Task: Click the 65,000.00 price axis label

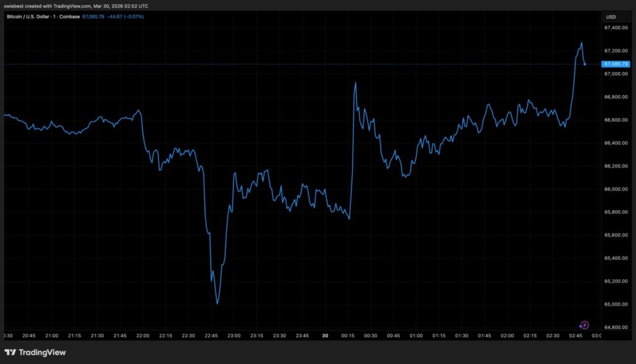Action: [x=615, y=304]
